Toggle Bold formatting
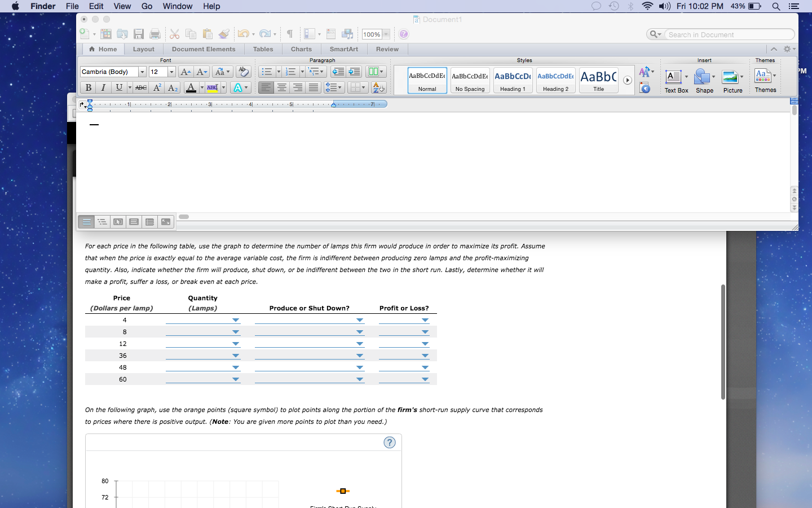This screenshot has width=812, height=508. pyautogui.click(x=88, y=87)
